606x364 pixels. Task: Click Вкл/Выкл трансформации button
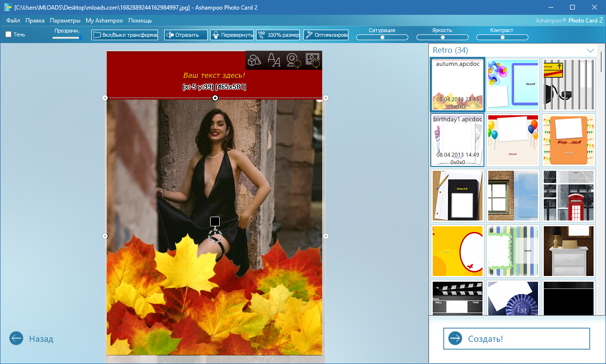coord(124,35)
